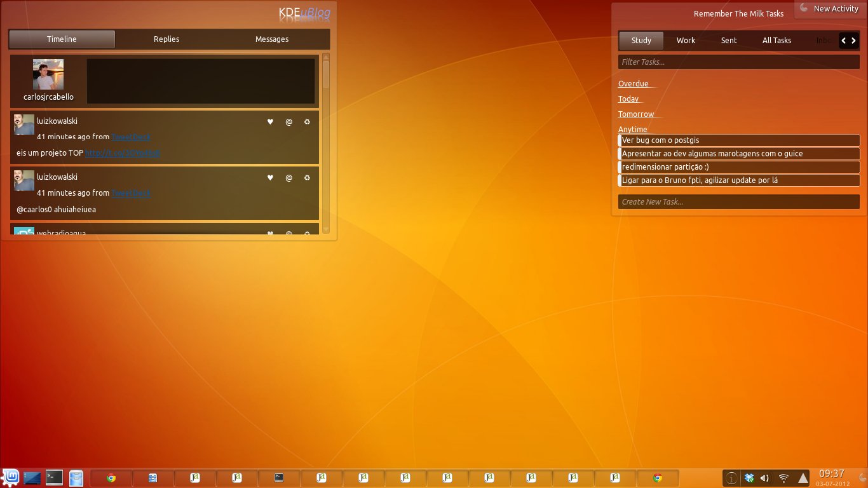Select the task "redimensionar partição :)"
Image resolution: width=868 pixels, height=488 pixels.
coord(739,167)
